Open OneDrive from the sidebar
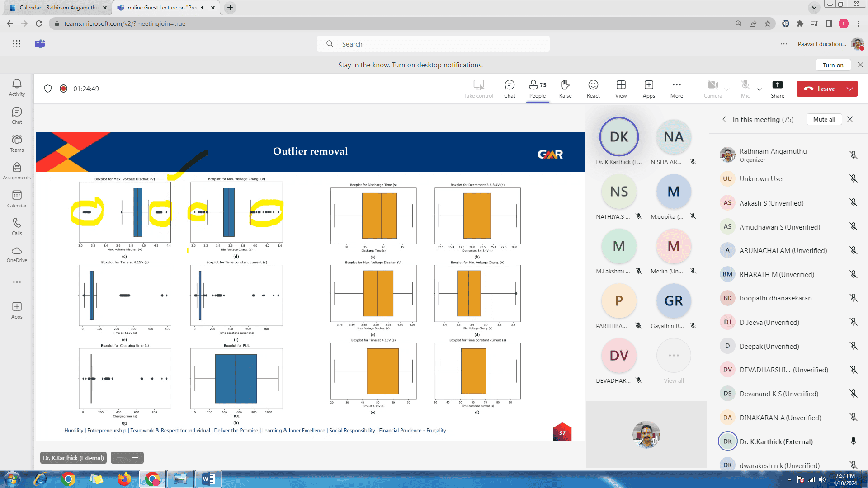The width and height of the screenshot is (868, 488). coord(17,254)
